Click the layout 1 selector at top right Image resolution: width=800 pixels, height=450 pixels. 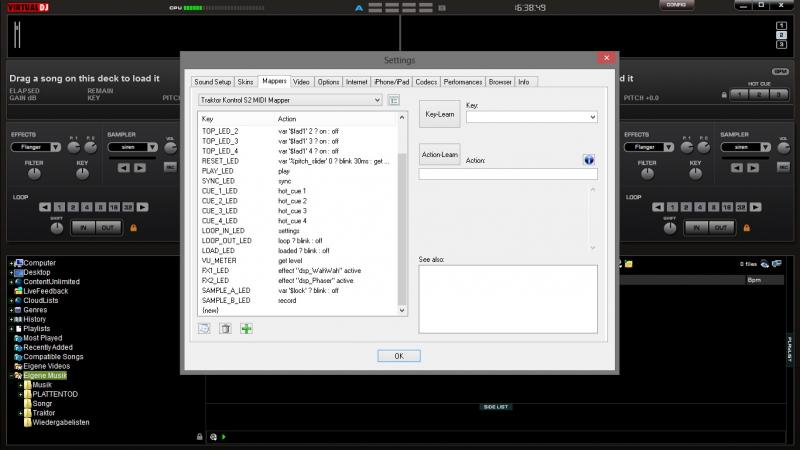781,26
